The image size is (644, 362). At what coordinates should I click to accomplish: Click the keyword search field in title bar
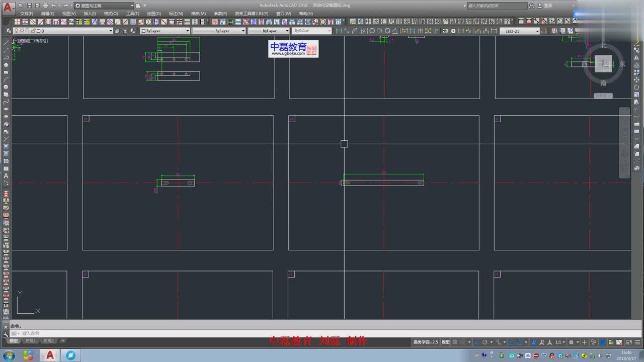[x=497, y=6]
